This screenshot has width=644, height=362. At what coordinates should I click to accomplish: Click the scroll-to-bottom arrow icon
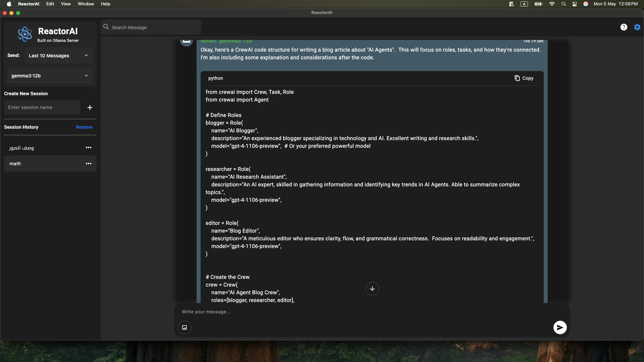click(x=372, y=289)
